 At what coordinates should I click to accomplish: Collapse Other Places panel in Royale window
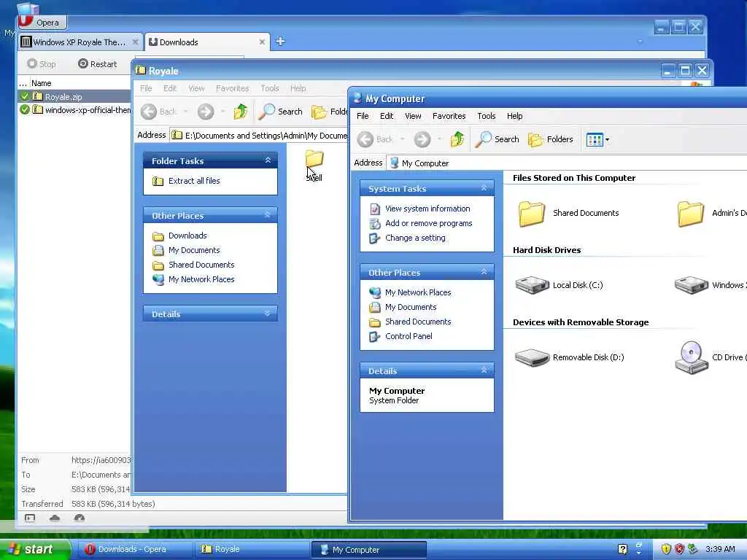[268, 215]
